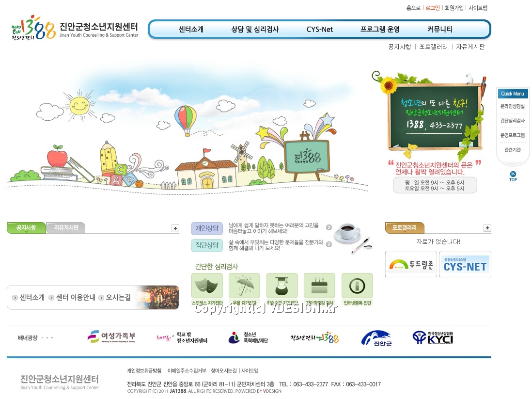Screen dimensions: 532x399
Task: Open the 커뮤니티 main menu
Action: [x=440, y=30]
